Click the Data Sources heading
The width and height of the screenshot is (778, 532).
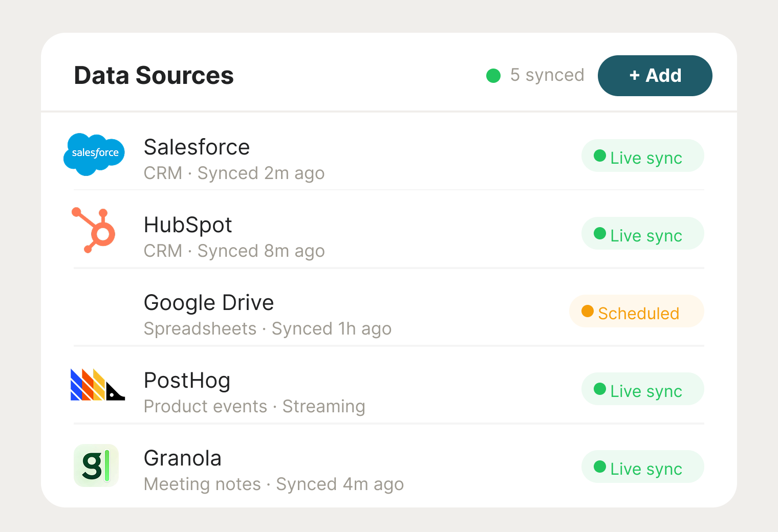point(154,75)
